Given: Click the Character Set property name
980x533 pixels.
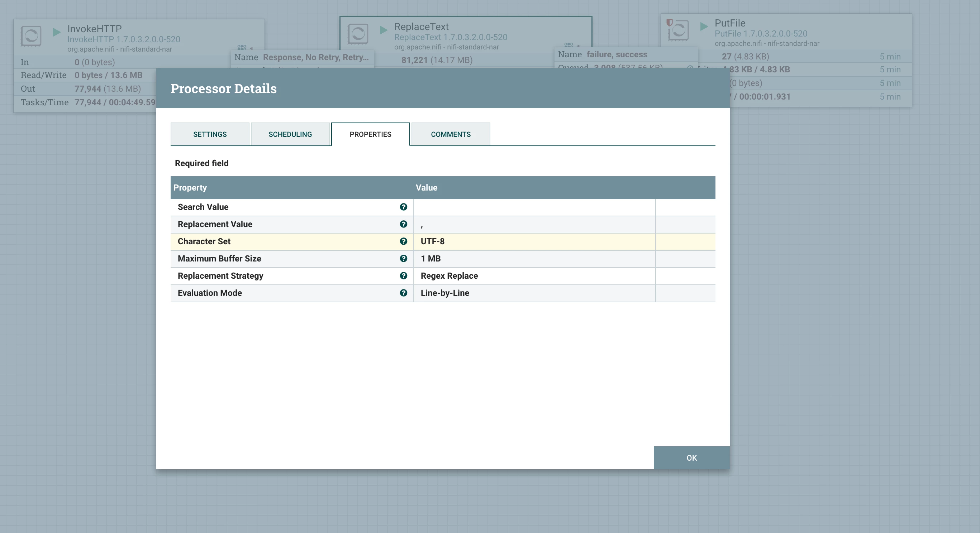Looking at the screenshot, I should (x=204, y=241).
